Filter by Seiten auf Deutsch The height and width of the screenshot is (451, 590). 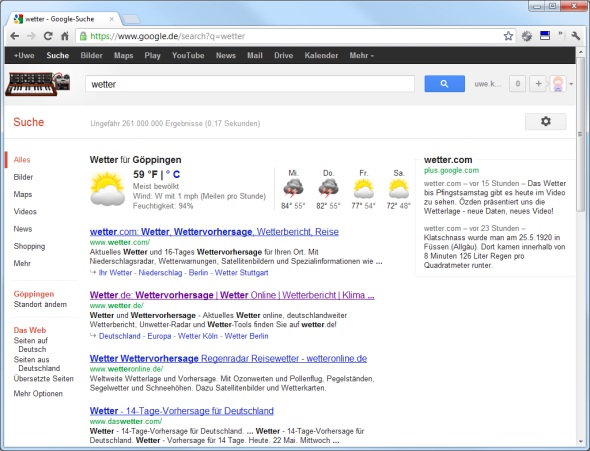coord(30,345)
